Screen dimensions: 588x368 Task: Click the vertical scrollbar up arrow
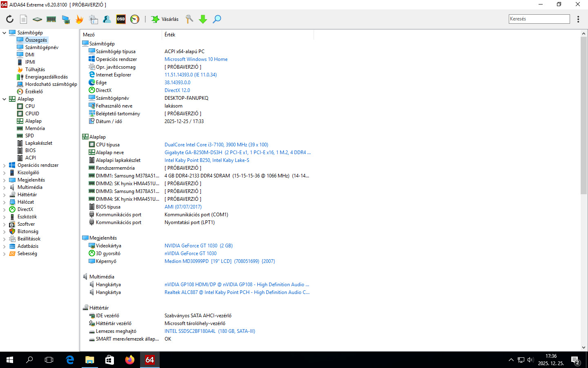coord(584,34)
